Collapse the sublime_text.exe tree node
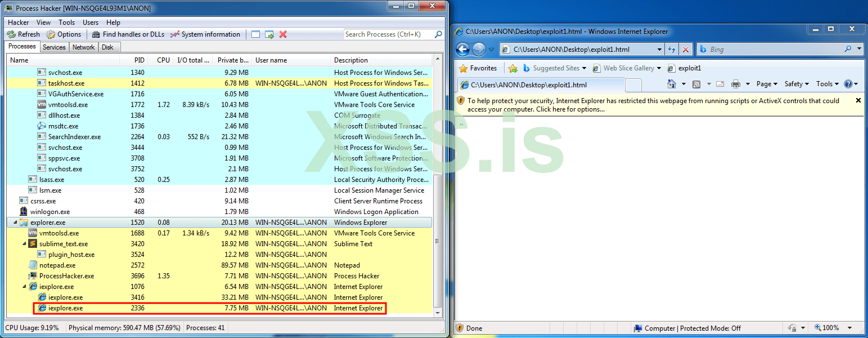 [x=24, y=244]
